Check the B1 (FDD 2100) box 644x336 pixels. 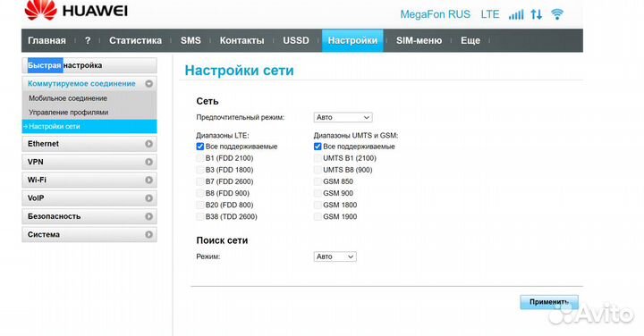pyautogui.click(x=200, y=158)
